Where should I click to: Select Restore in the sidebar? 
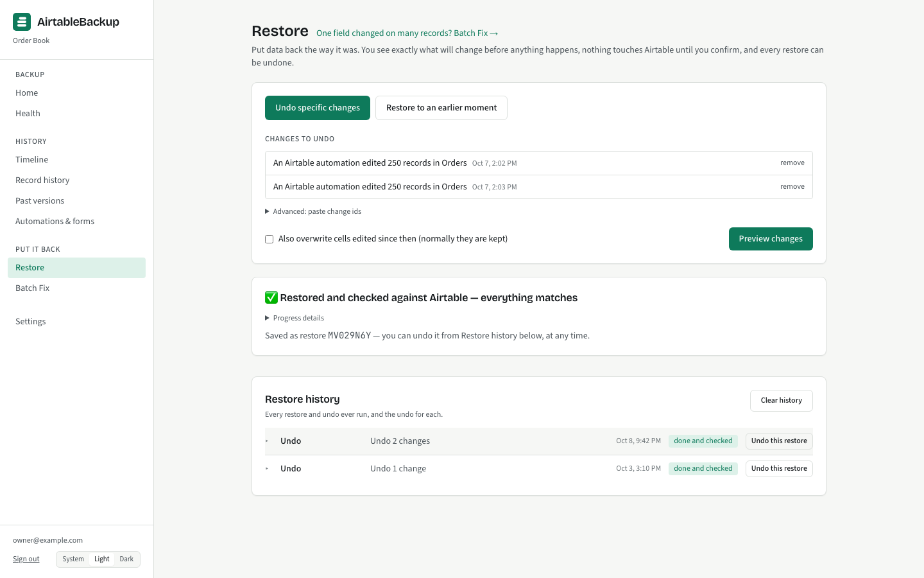tap(76, 268)
